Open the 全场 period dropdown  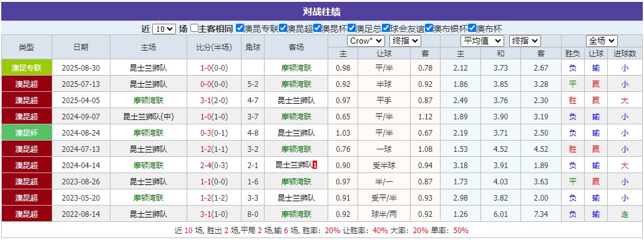pyautogui.click(x=602, y=41)
